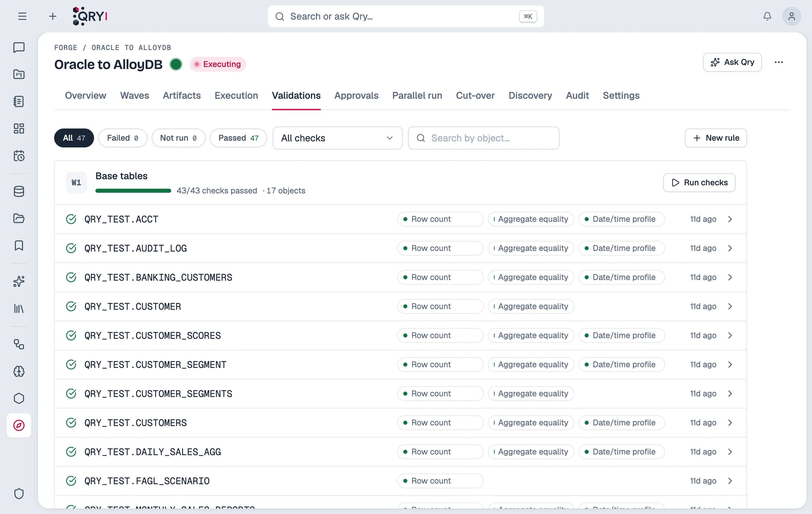The height and width of the screenshot is (514, 812).
Task: Open the shield sidebar icon
Action: click(19, 494)
